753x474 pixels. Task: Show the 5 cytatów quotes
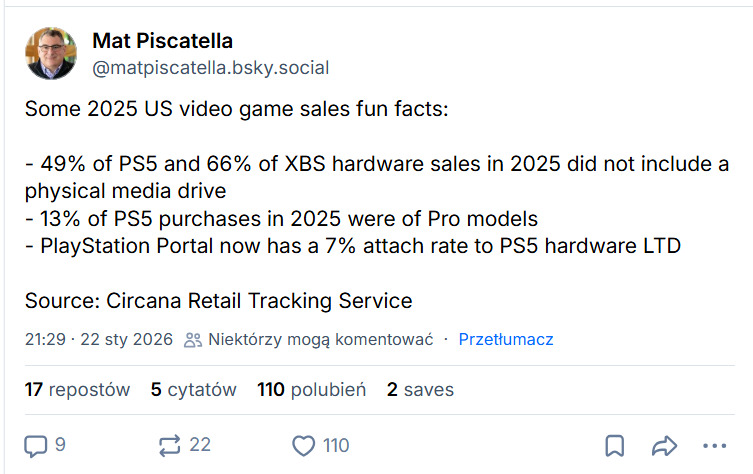193,390
